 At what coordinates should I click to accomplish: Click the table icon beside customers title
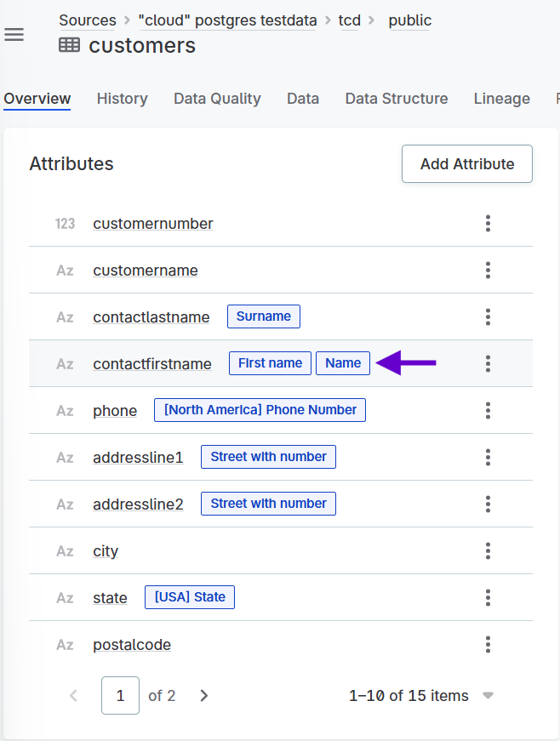point(68,44)
